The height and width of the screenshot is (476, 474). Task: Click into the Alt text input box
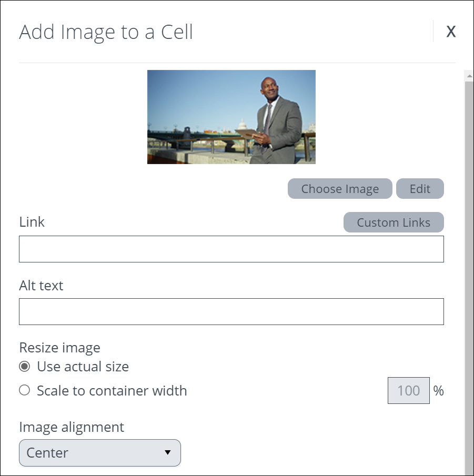tap(231, 312)
